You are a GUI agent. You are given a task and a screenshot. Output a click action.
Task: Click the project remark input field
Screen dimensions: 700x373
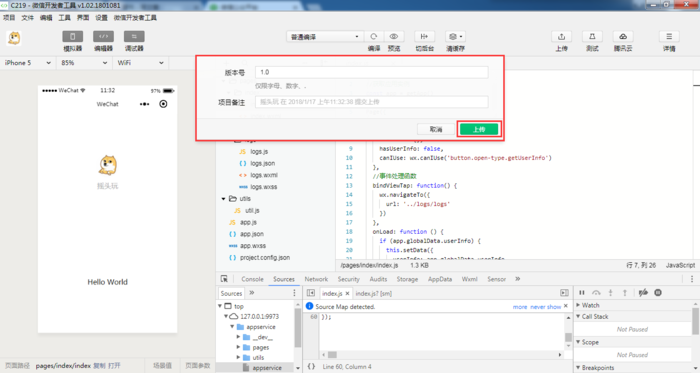[371, 102]
